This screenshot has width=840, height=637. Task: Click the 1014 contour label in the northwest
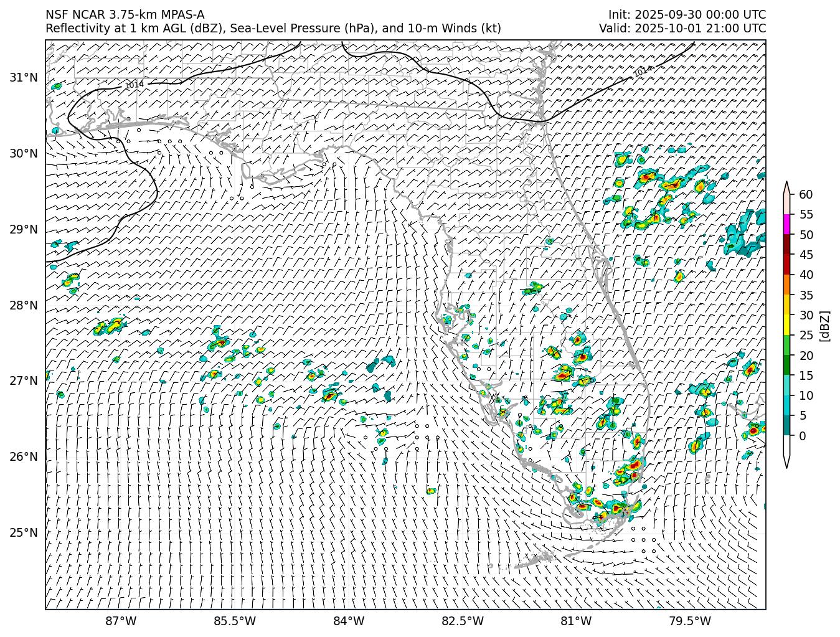[134, 84]
